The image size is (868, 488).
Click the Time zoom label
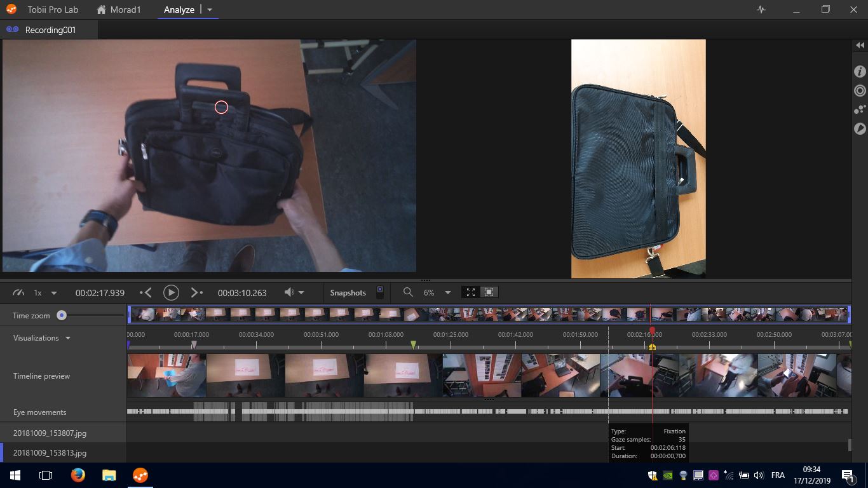[31, 316]
